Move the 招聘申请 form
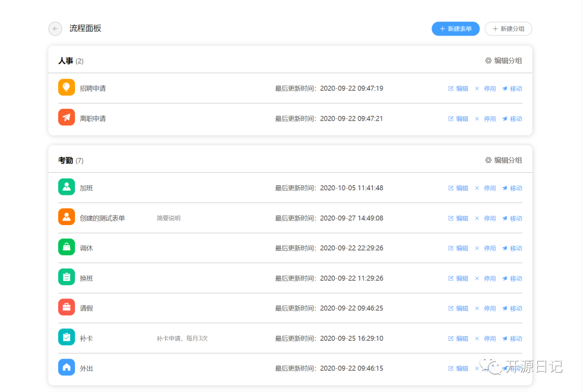Image resolution: width=582 pixels, height=392 pixels. pos(512,89)
